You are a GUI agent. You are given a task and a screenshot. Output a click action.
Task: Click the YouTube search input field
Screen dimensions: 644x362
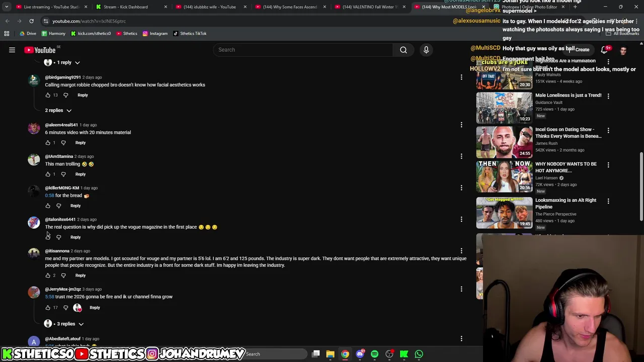click(303, 50)
